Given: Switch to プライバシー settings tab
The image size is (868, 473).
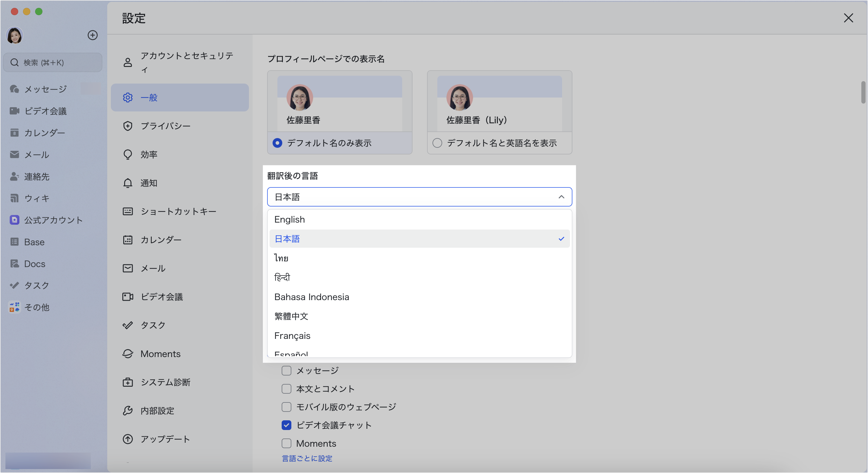Looking at the screenshot, I should click(x=165, y=126).
